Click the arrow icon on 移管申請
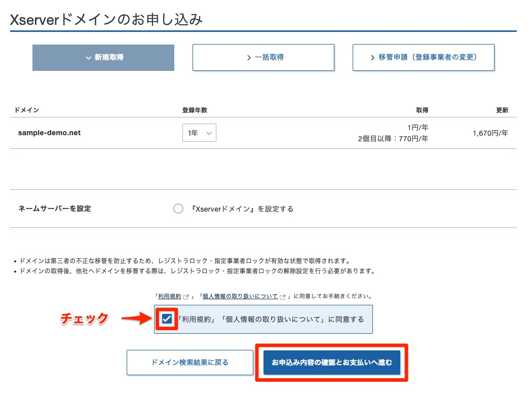The image size is (532, 399). tap(372, 58)
